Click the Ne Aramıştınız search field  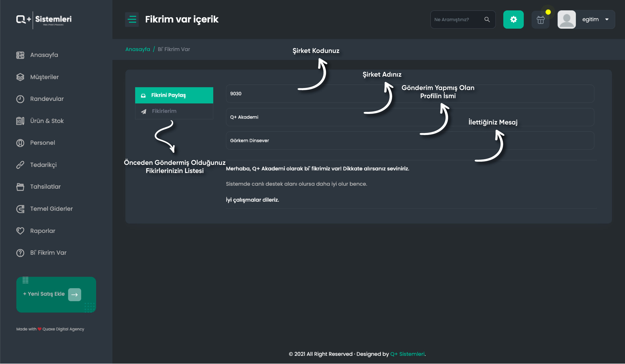click(x=457, y=19)
